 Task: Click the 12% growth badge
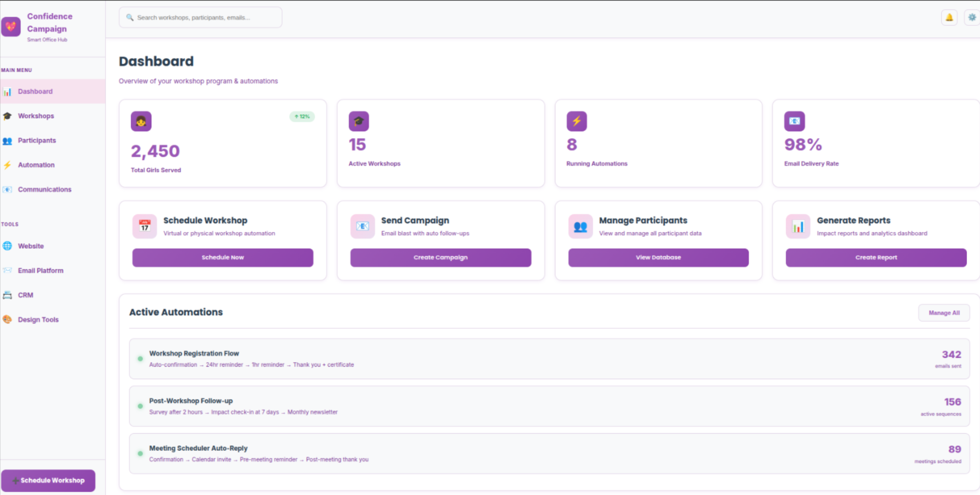tap(302, 116)
